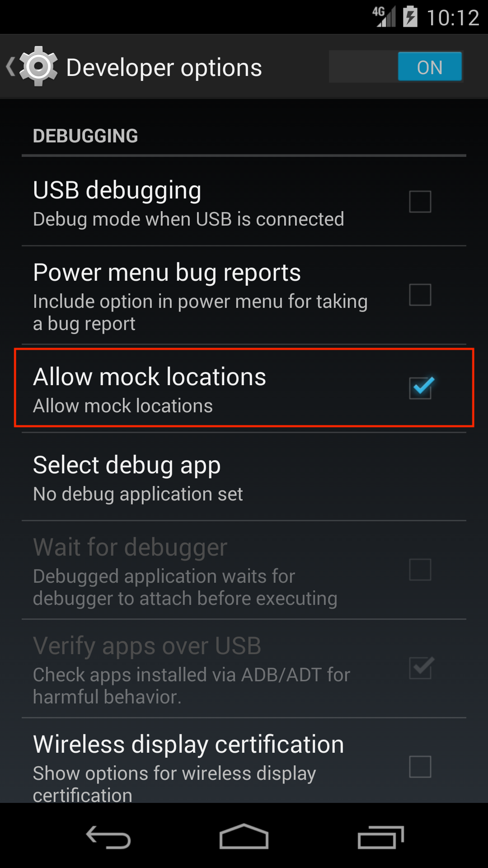This screenshot has width=488, height=868.
Task: Open the Select debug app chooser
Action: click(244, 477)
